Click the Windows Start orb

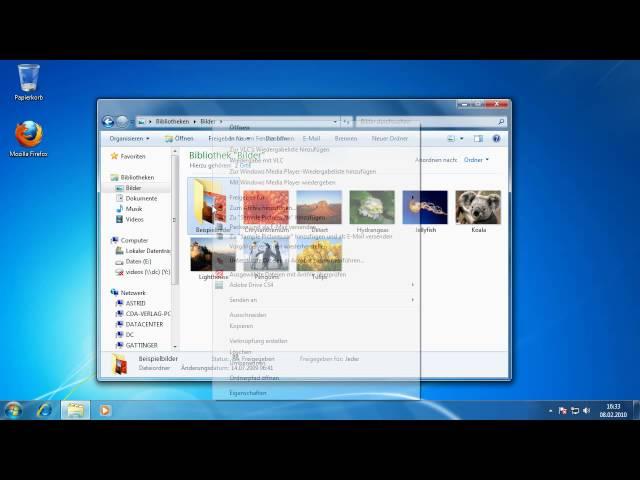[14, 410]
